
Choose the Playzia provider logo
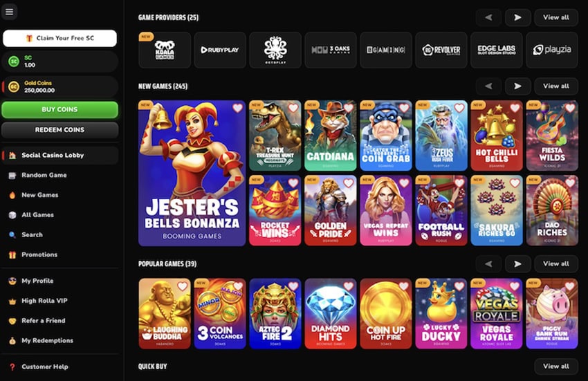click(x=552, y=50)
